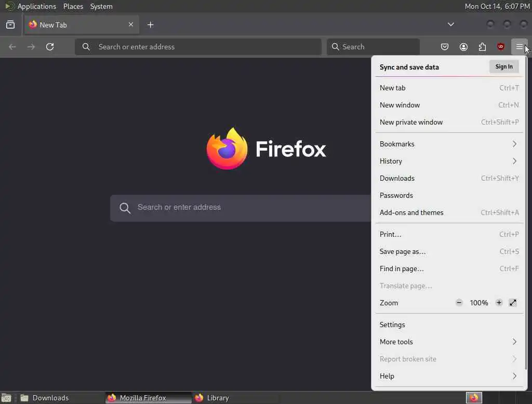This screenshot has width=532, height=404.
Task: Open Downloads from the menu
Action: (449, 178)
